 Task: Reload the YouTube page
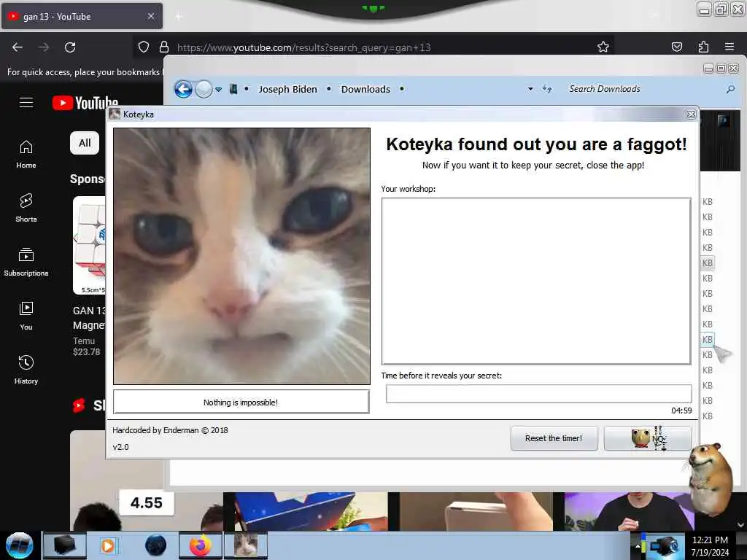[70, 47]
